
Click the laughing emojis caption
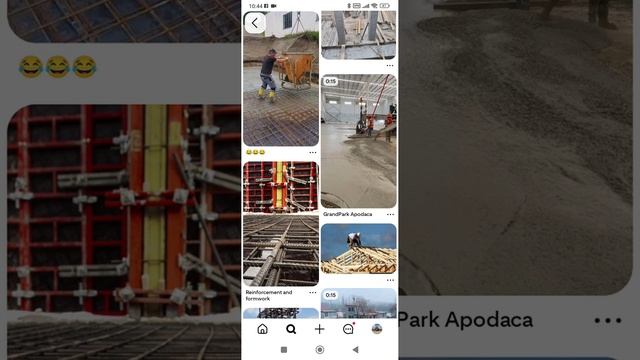[x=256, y=152]
